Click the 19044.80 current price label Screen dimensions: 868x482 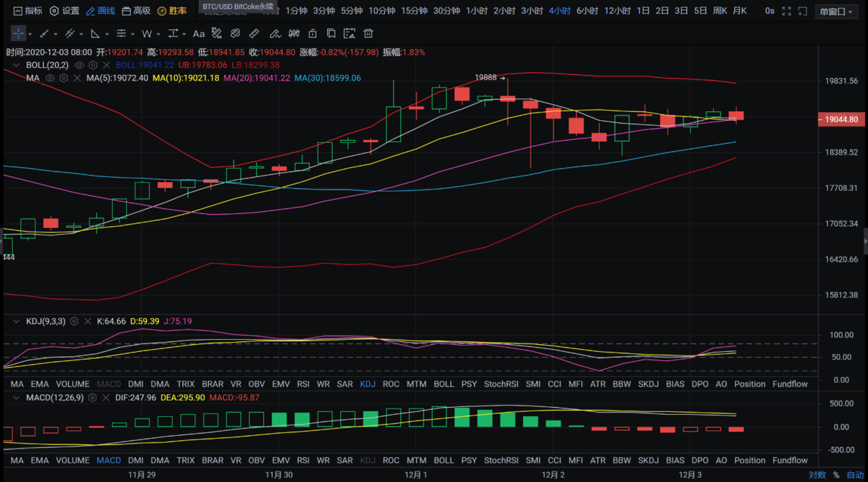click(841, 120)
